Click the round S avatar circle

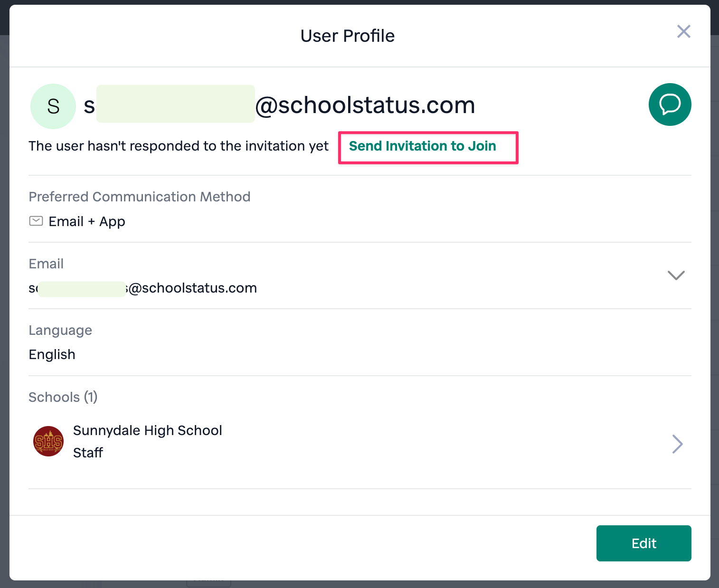[53, 106]
